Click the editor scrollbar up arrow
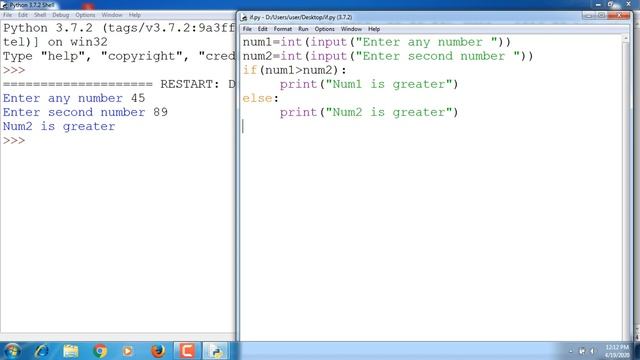This screenshot has height=360, width=640. (x=625, y=38)
